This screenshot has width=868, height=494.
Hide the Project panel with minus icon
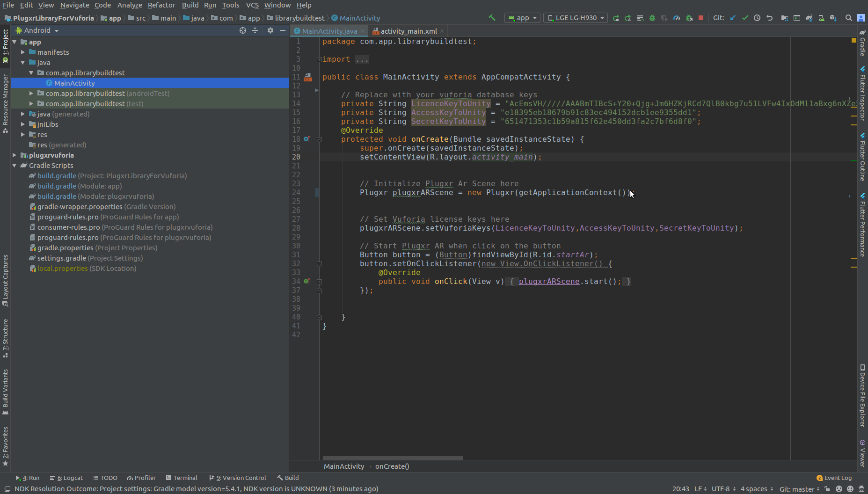[x=283, y=30]
